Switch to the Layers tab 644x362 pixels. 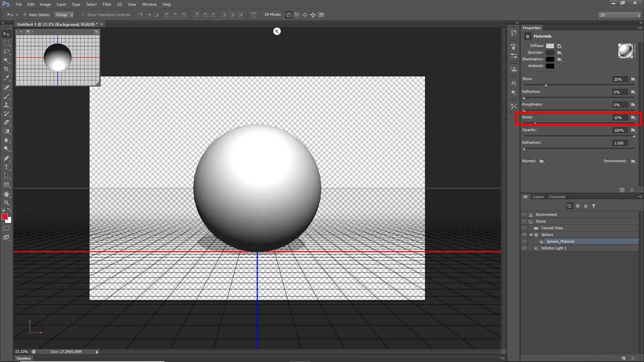(538, 197)
